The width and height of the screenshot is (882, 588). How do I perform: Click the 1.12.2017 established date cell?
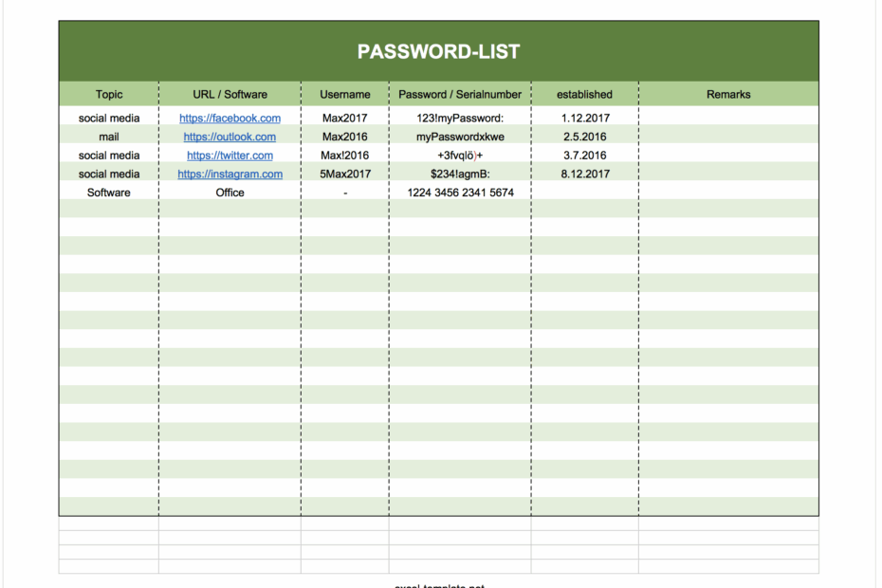584,118
